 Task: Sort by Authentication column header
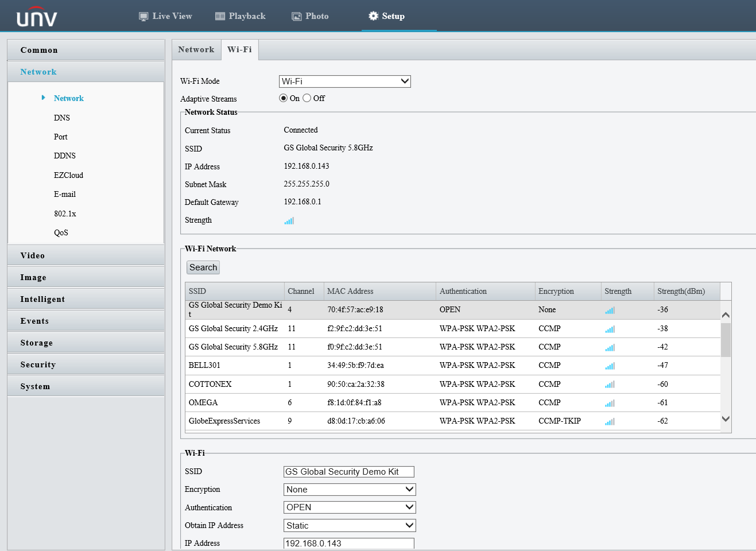(486, 292)
